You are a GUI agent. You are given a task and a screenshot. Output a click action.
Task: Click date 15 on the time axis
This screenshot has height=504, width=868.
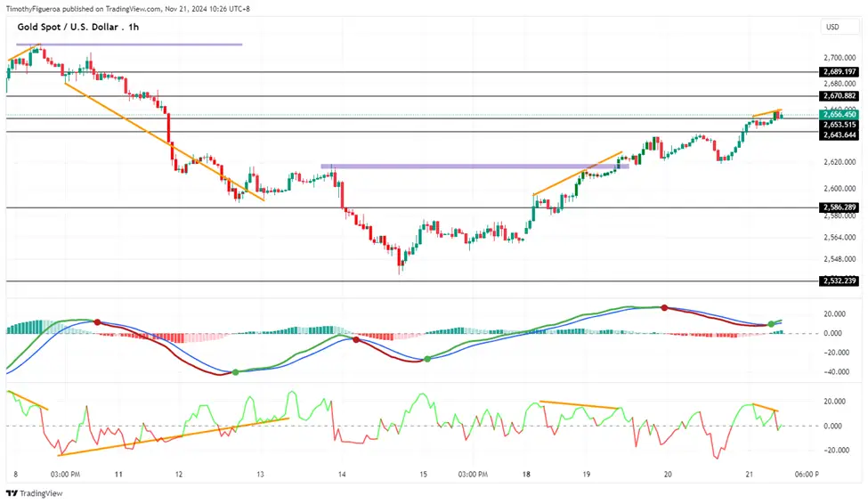click(x=424, y=474)
